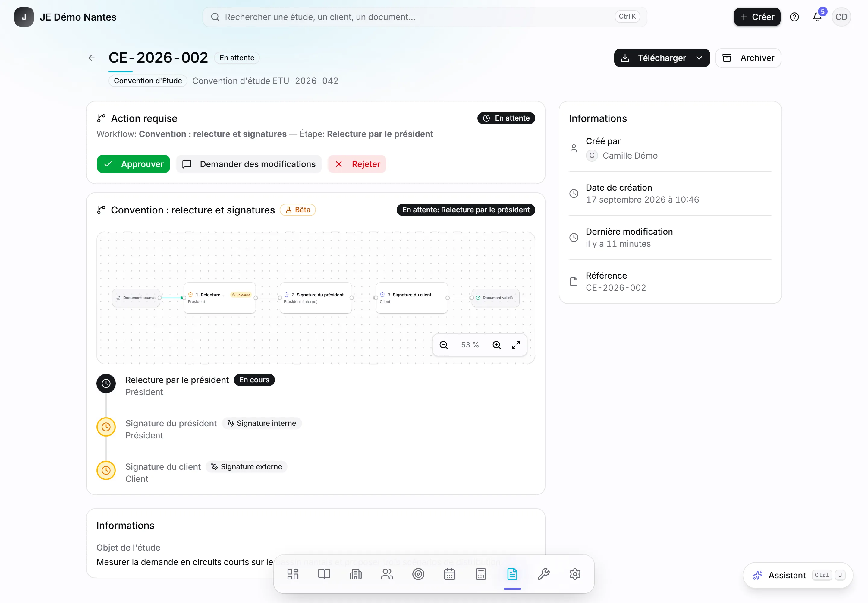Click the JE Démo Nantes logo tile
This screenshot has height=603, width=868.
[24, 17]
